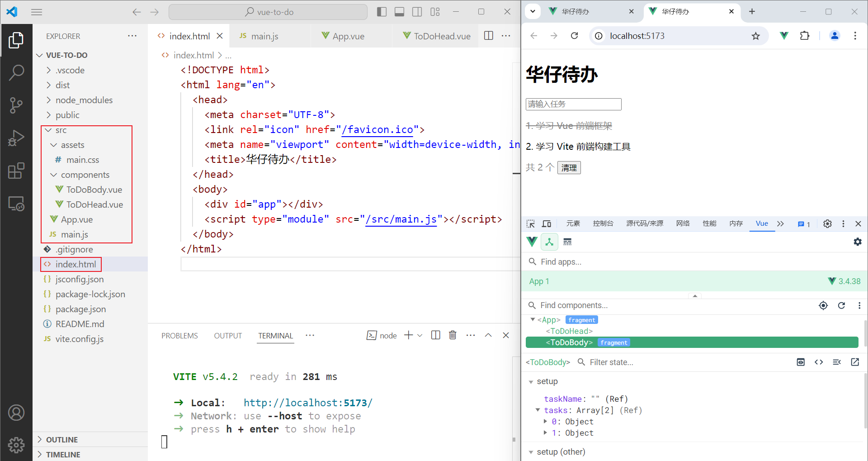
Task: Switch to the PROBLEMS panel tab
Action: (x=179, y=336)
